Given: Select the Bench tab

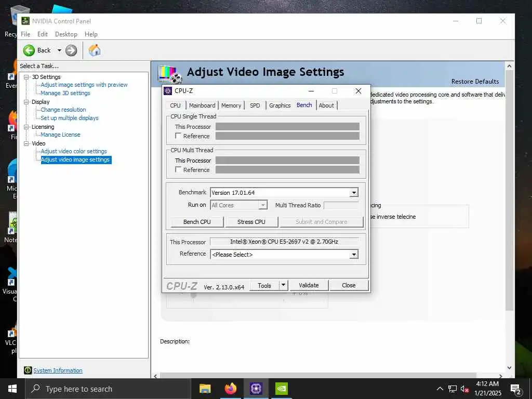Looking at the screenshot, I should coord(304,105).
